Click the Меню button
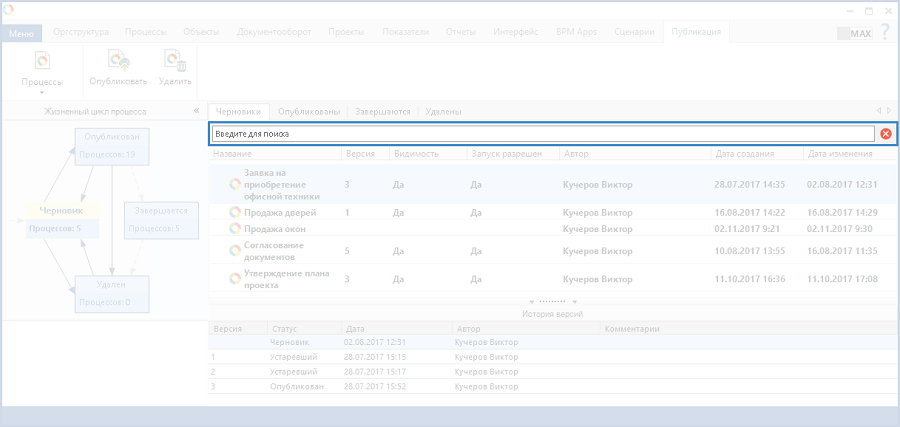 [x=21, y=33]
